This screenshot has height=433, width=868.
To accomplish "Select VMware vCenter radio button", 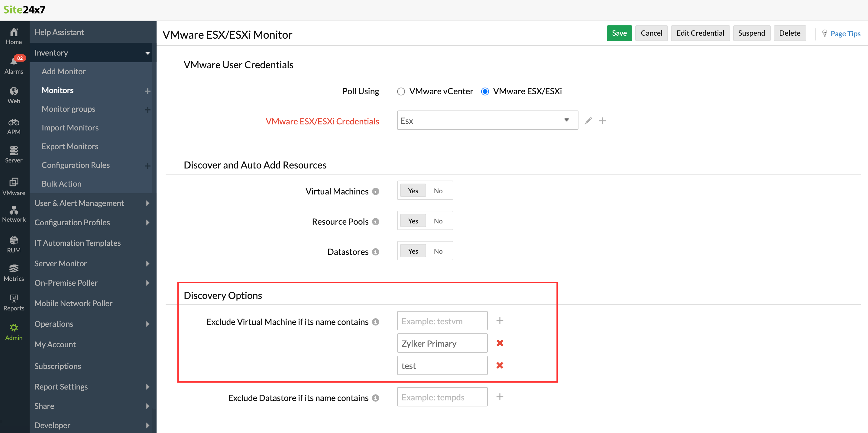I will tap(401, 91).
